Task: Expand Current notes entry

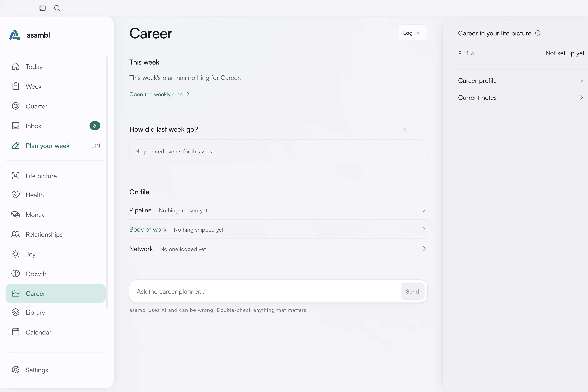Action: (521, 98)
